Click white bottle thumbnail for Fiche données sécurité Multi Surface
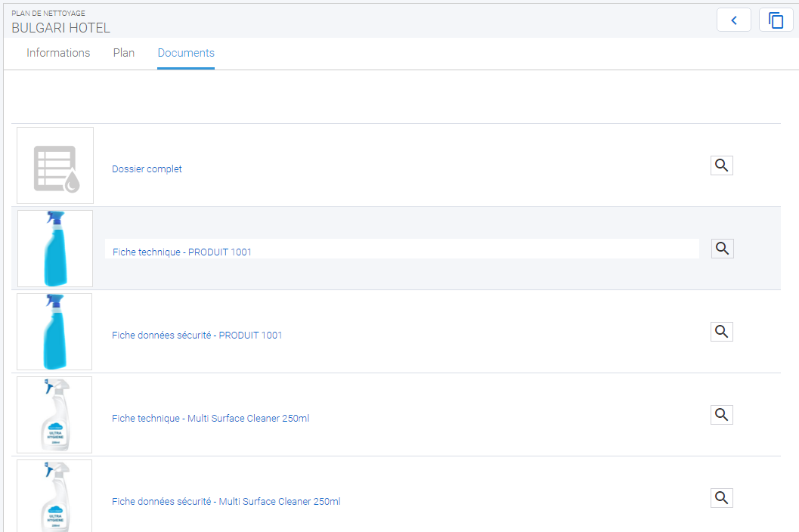This screenshot has height=532, width=799. coord(55,496)
